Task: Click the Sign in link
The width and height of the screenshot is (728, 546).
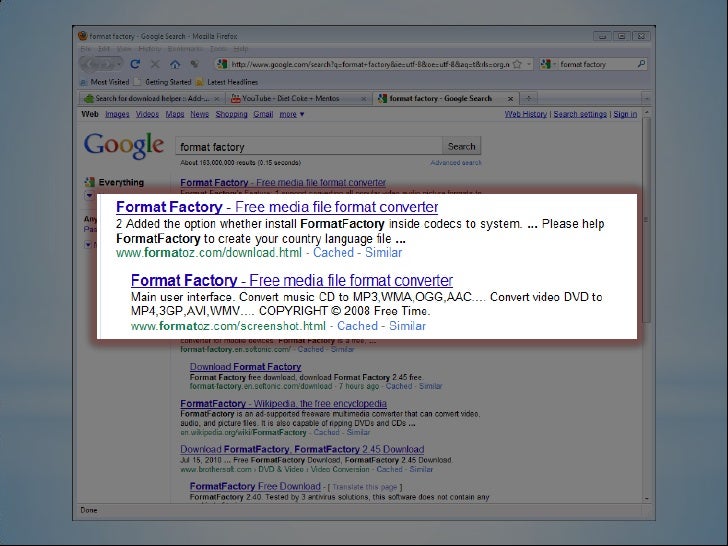Action: coord(625,114)
